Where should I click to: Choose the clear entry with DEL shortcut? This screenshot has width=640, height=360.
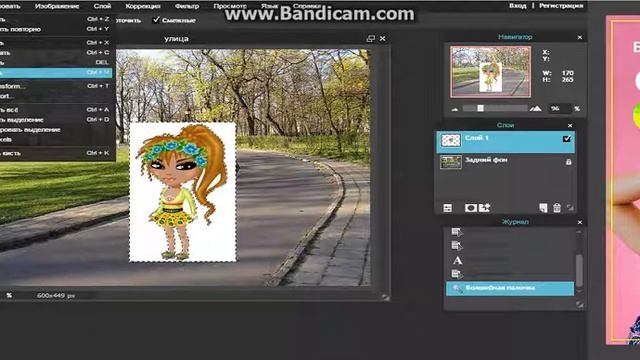[56, 62]
